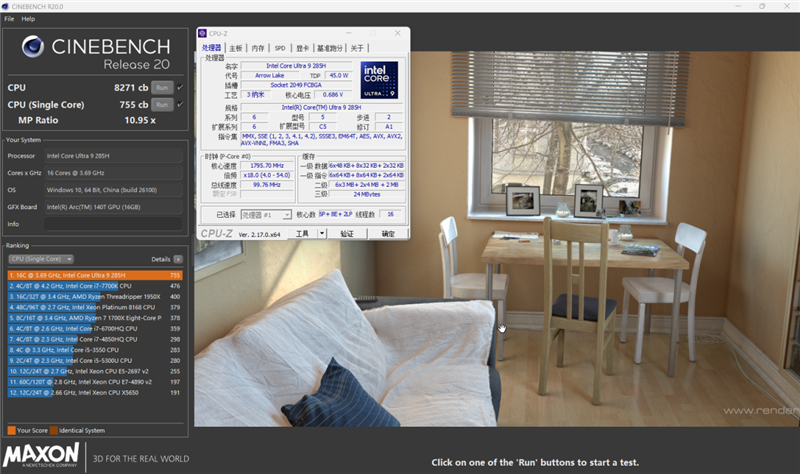Switch to the 显卡 tab in CPU-Z
Viewport: 800px width, 474px height.
[x=303, y=48]
